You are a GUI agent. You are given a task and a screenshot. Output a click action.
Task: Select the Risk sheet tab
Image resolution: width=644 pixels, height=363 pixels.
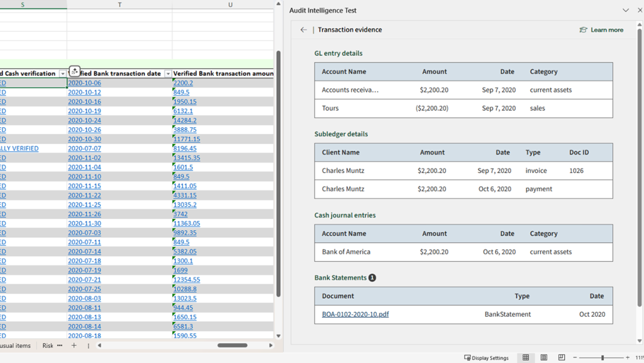pyautogui.click(x=48, y=345)
